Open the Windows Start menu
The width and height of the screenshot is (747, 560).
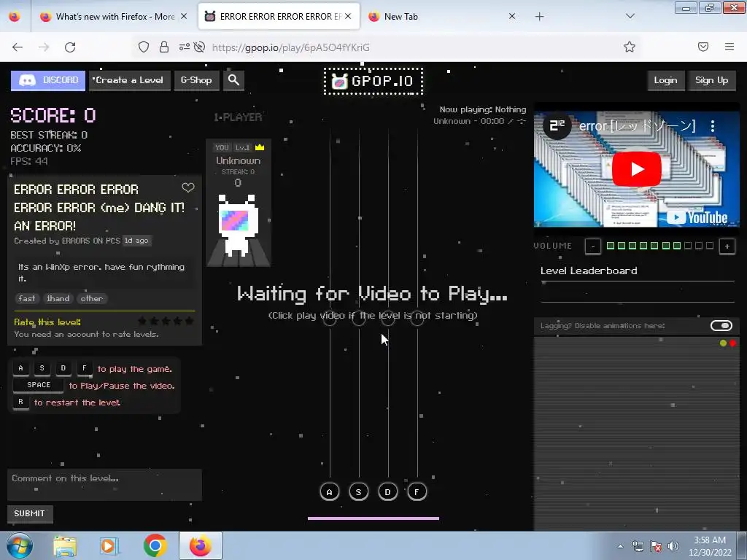point(20,545)
